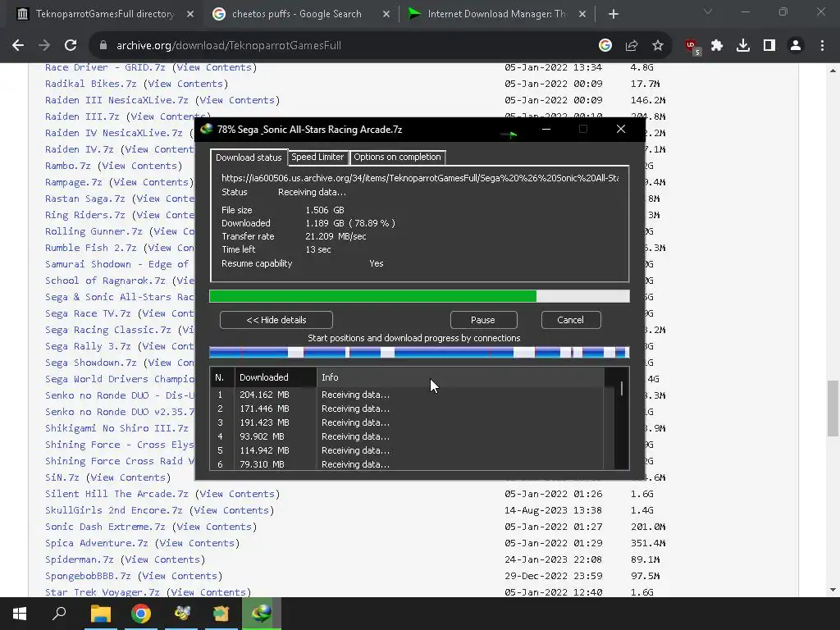The width and height of the screenshot is (840, 630).
Task: Open File Explorer from taskbar
Action: (100, 614)
